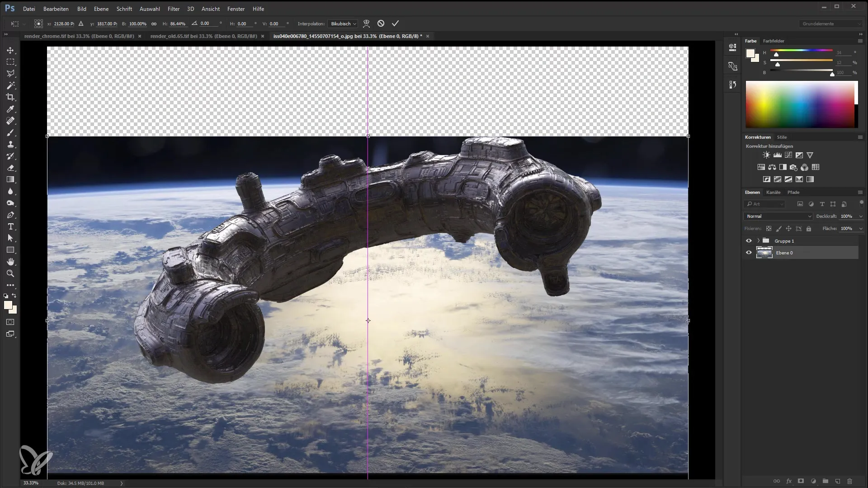Click the iss040e006780 tab to focus

coord(348,36)
